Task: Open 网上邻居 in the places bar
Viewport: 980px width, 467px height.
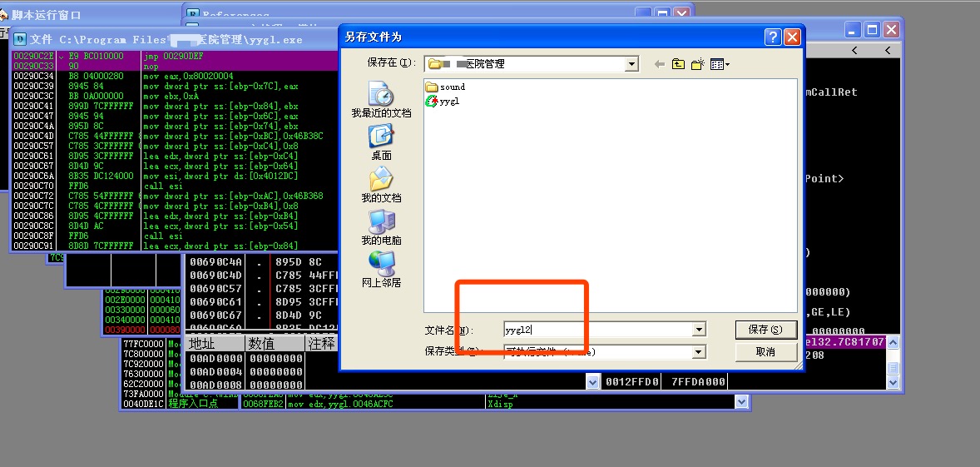Action: click(381, 270)
